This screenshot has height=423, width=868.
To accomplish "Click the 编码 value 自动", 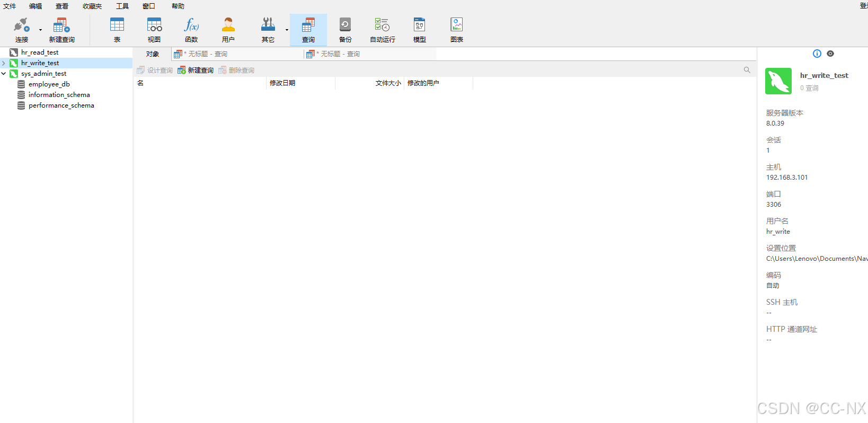I will [773, 286].
